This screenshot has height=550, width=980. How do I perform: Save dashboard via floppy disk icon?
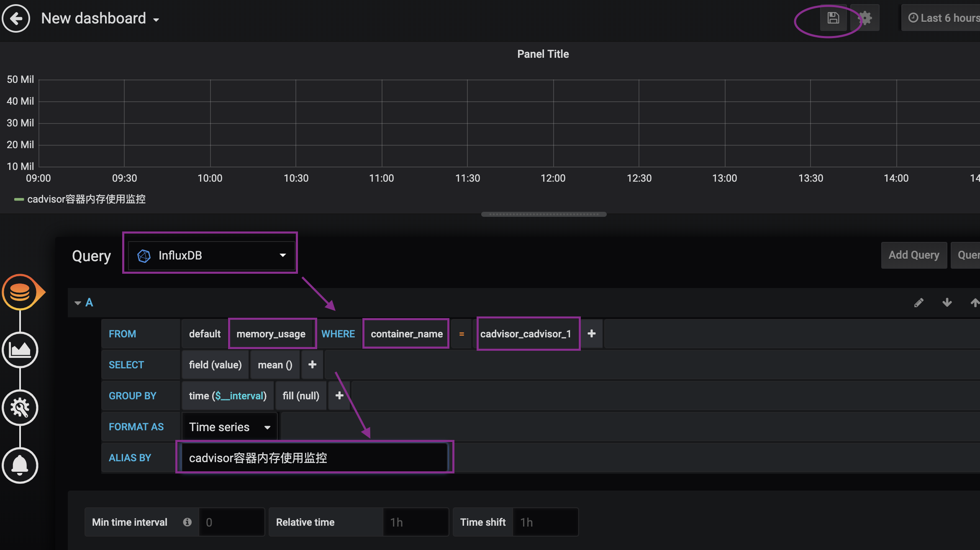point(833,18)
